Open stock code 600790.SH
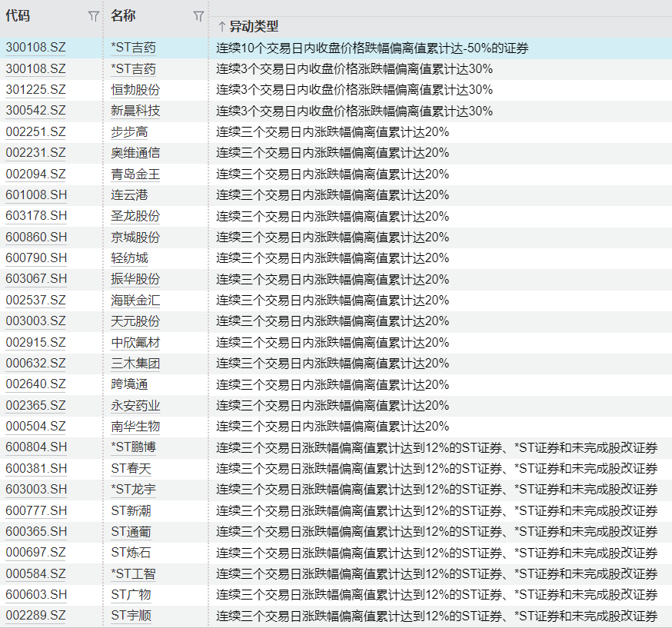This screenshot has height=628, width=672. tap(36, 258)
